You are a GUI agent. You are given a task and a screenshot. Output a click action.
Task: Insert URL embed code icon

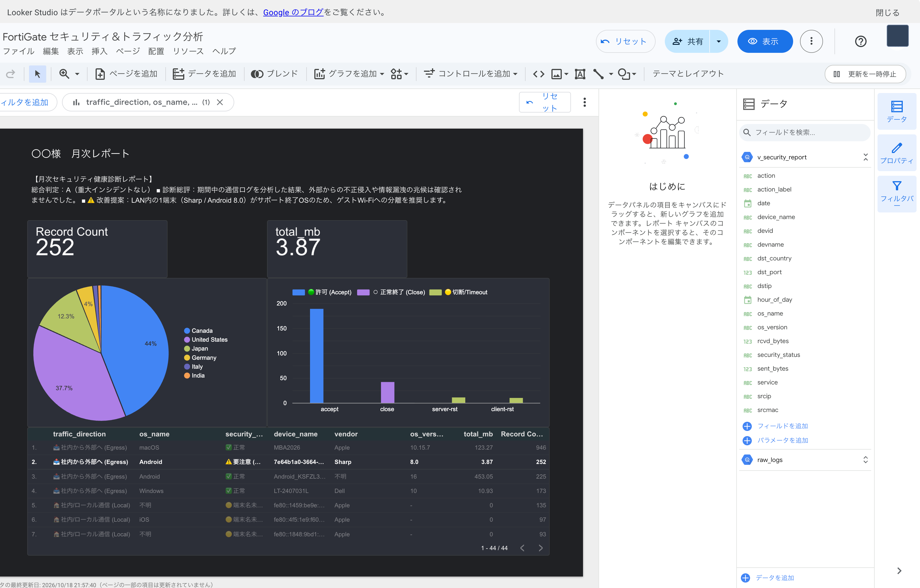538,74
